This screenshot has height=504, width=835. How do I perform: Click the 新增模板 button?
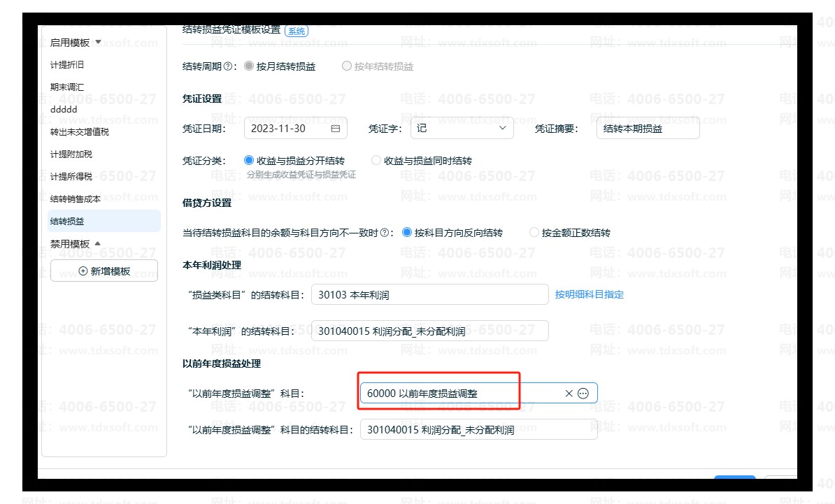point(104,271)
